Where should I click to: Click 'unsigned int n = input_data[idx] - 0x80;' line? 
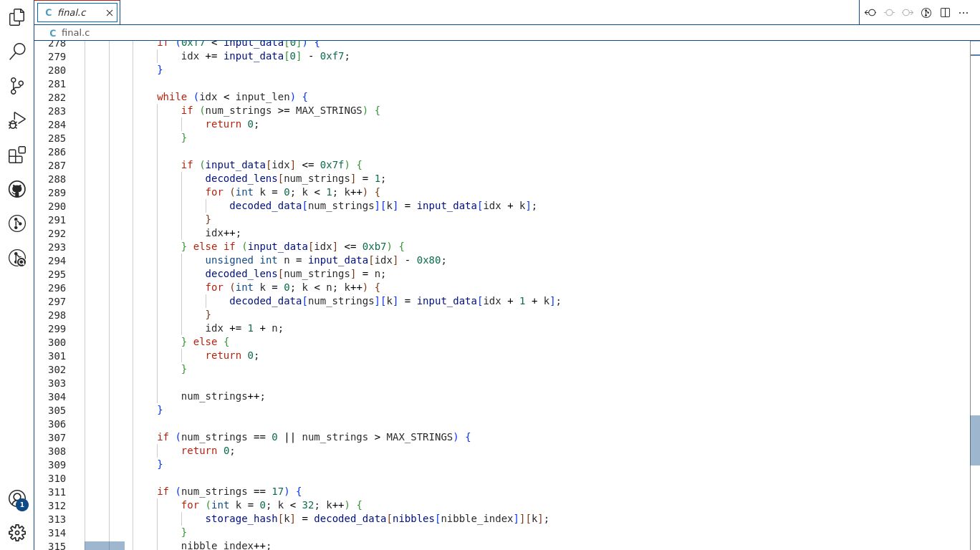click(326, 261)
